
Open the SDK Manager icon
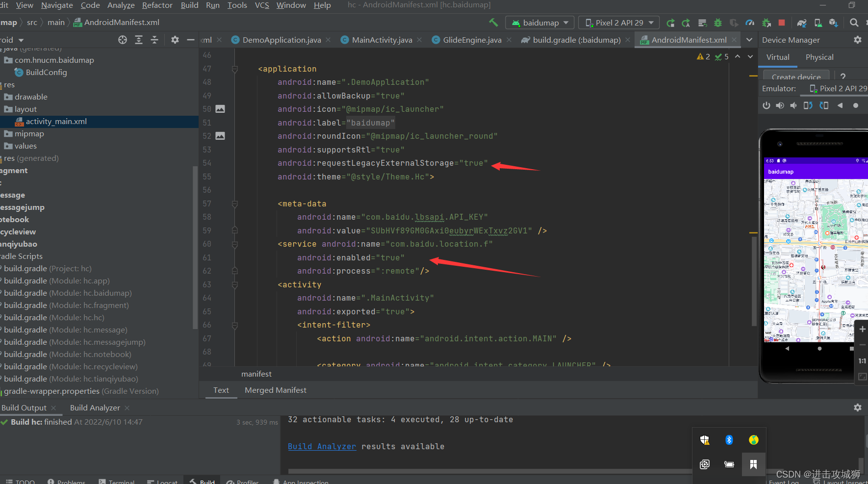pyautogui.click(x=834, y=22)
